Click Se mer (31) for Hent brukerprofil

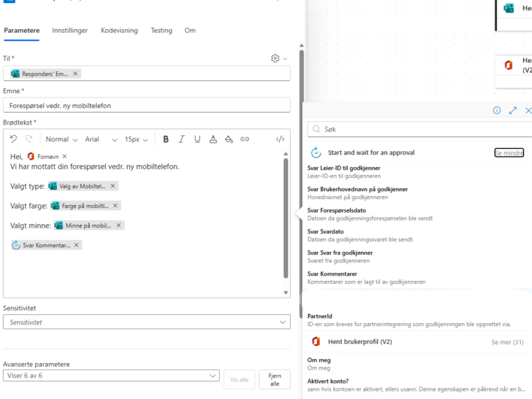[x=507, y=342]
